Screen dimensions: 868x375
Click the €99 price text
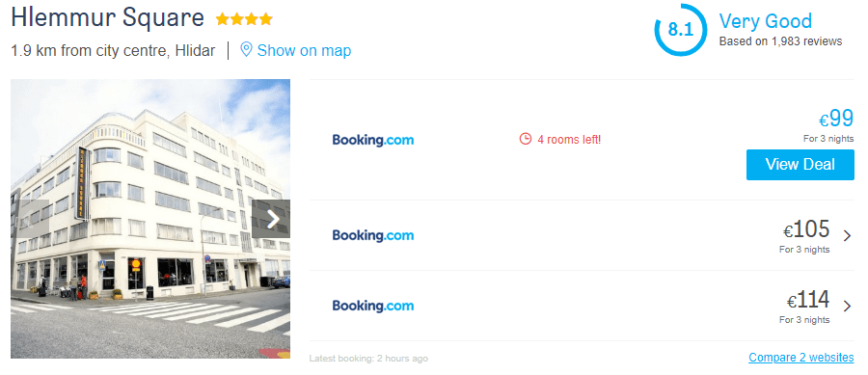point(836,119)
